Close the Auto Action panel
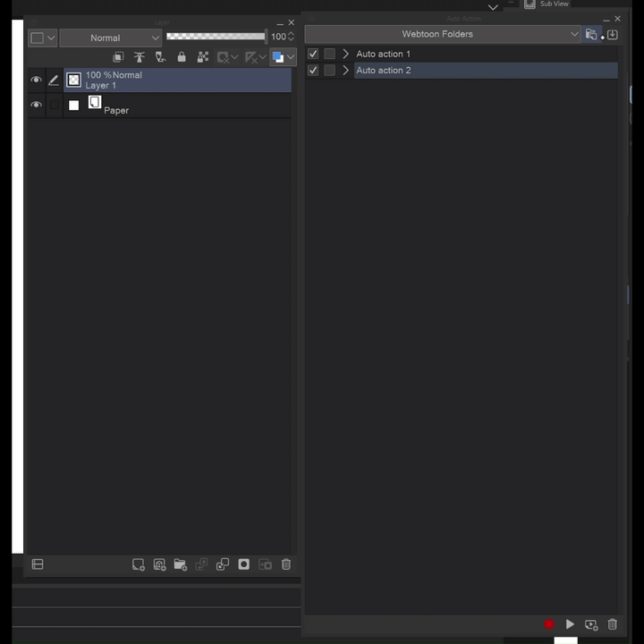The height and width of the screenshot is (644, 644). coord(617,19)
